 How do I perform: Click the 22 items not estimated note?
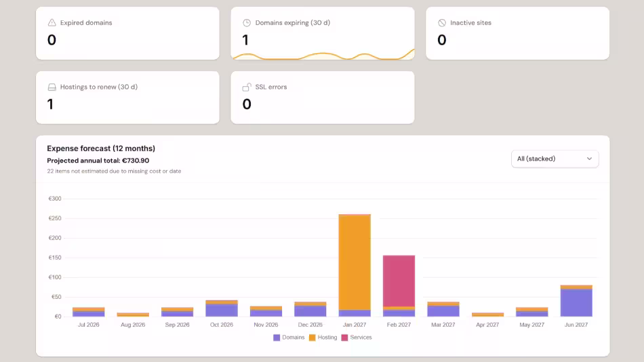(x=114, y=171)
